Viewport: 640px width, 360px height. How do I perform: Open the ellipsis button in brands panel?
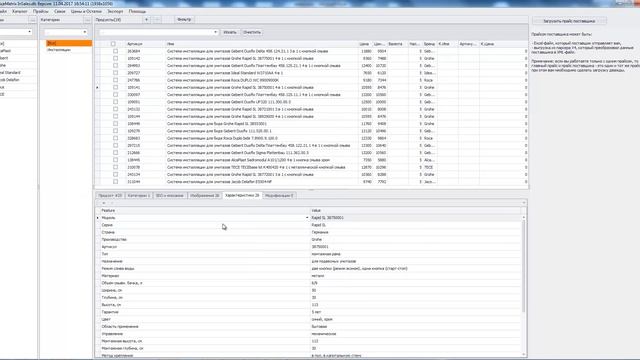[x=32, y=20]
